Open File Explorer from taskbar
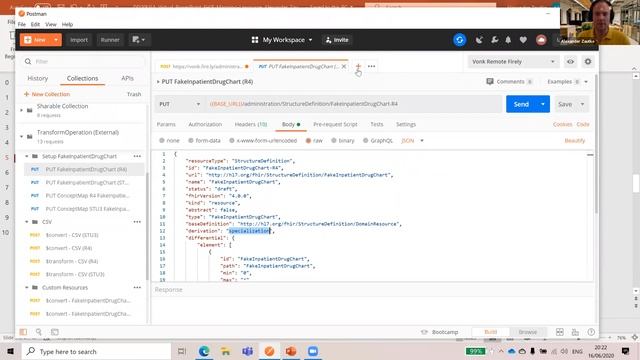The height and width of the screenshot is (360, 640). coord(225,351)
